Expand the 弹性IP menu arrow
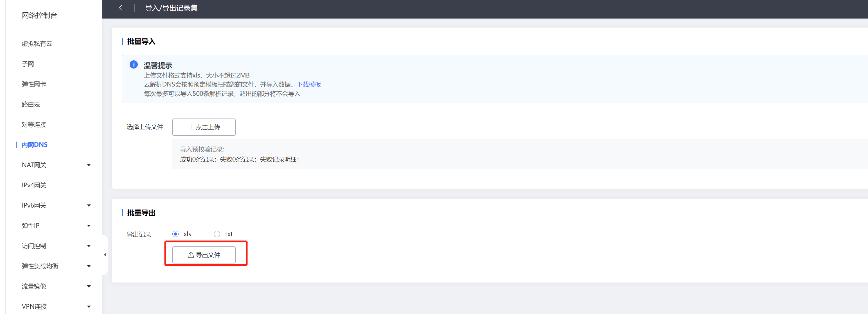Screen dimensions: 868x314 point(89,226)
